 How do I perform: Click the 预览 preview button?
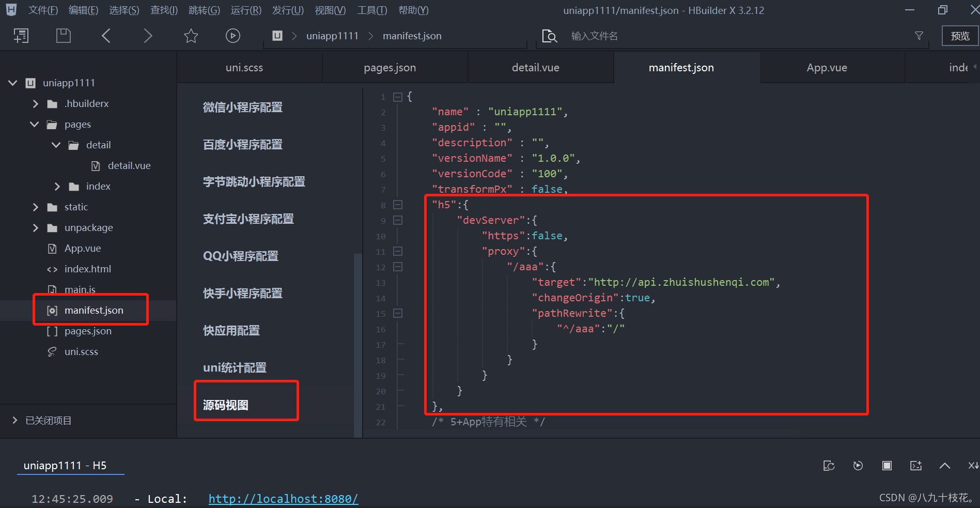pyautogui.click(x=960, y=36)
